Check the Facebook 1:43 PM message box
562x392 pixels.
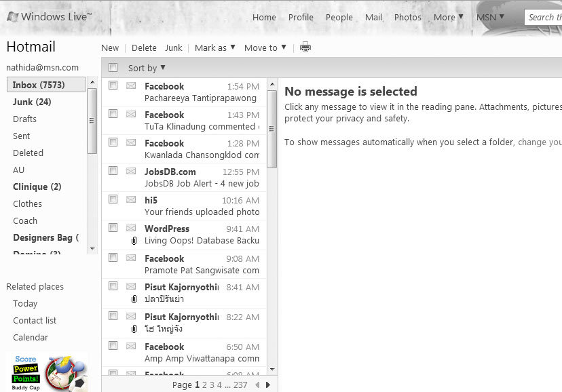(x=113, y=114)
